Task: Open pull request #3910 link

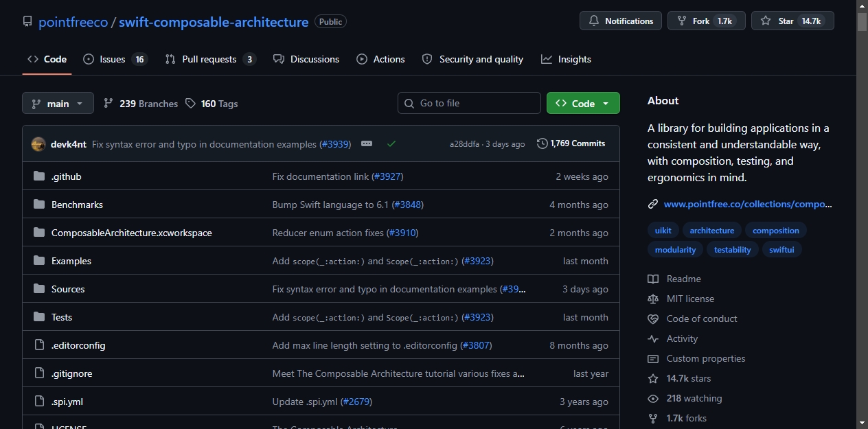Action: [x=402, y=233]
